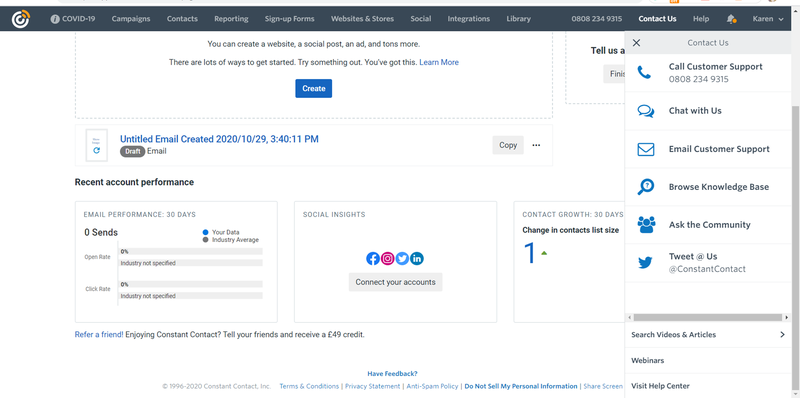Open the Sign-up Forms menu
Image resolution: width=800 pixels, height=398 pixels.
(289, 19)
